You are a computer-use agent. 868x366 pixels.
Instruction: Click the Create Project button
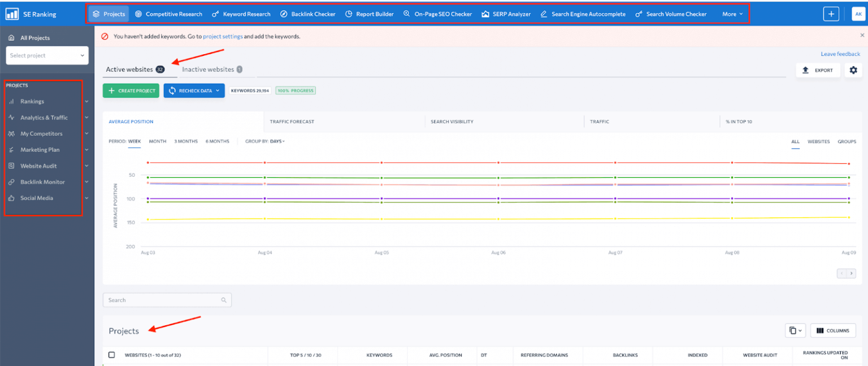(131, 90)
